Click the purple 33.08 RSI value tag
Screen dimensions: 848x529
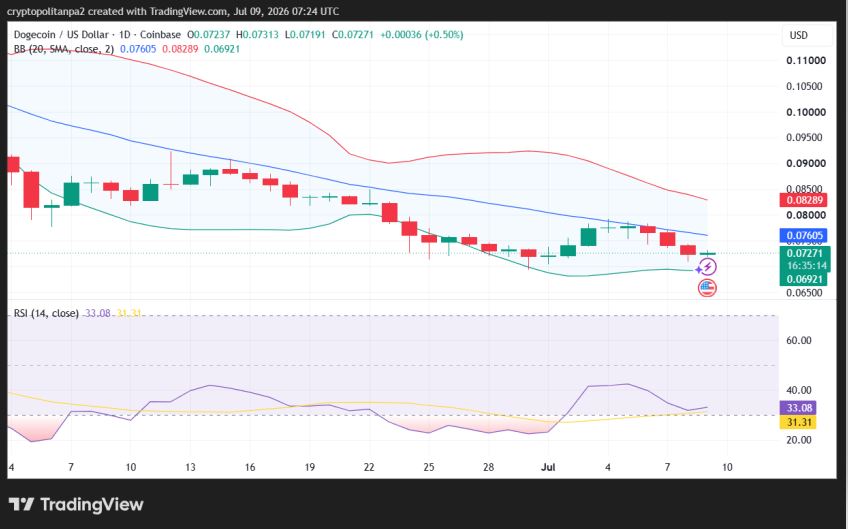click(798, 408)
